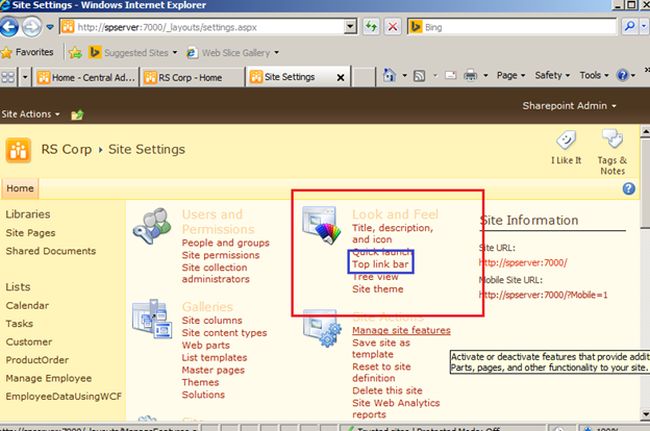Open the Sharepoint Admin user menu
Screen dimensions: 650x431
[x=569, y=106]
